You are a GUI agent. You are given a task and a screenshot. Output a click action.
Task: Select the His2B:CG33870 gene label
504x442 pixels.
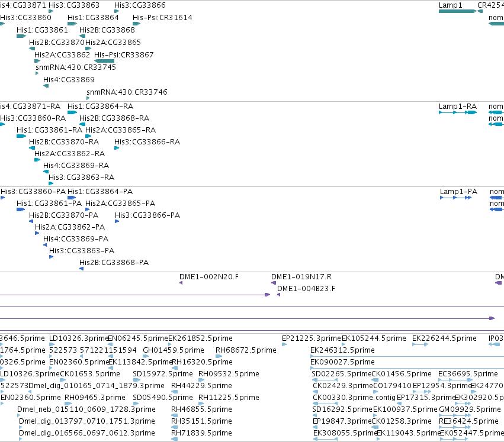pos(57,43)
